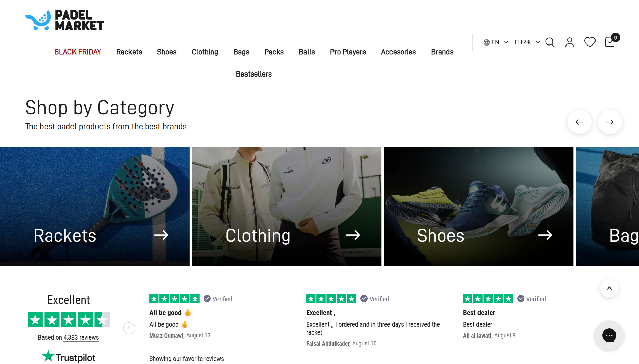Open the Pro Players menu
The width and height of the screenshot is (639, 364).
point(348,52)
